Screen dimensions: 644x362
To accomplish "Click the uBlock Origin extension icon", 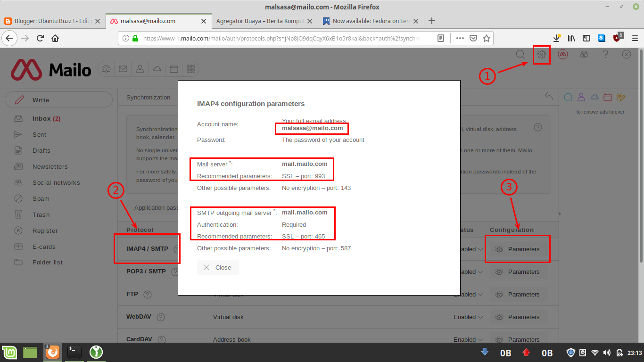I will [x=618, y=38].
